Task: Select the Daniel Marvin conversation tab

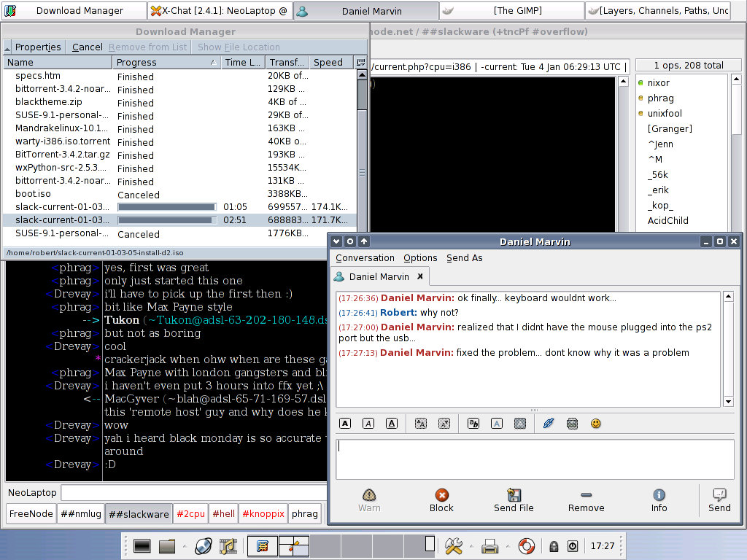Action: [379, 276]
